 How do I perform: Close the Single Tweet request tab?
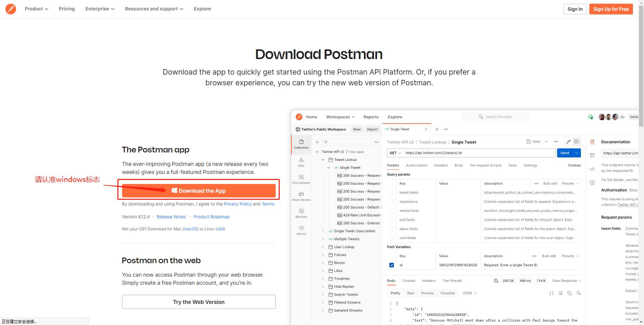(x=426, y=129)
